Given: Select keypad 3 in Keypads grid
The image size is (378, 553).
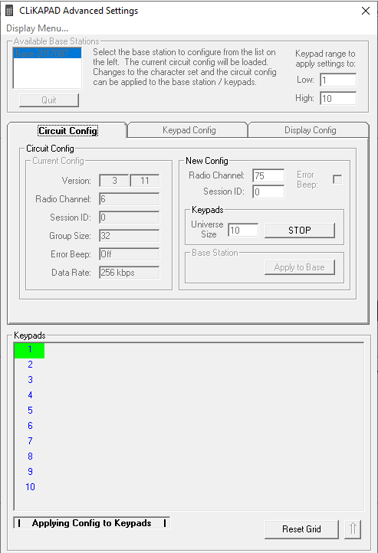Looking at the screenshot, I should pyautogui.click(x=30, y=380).
